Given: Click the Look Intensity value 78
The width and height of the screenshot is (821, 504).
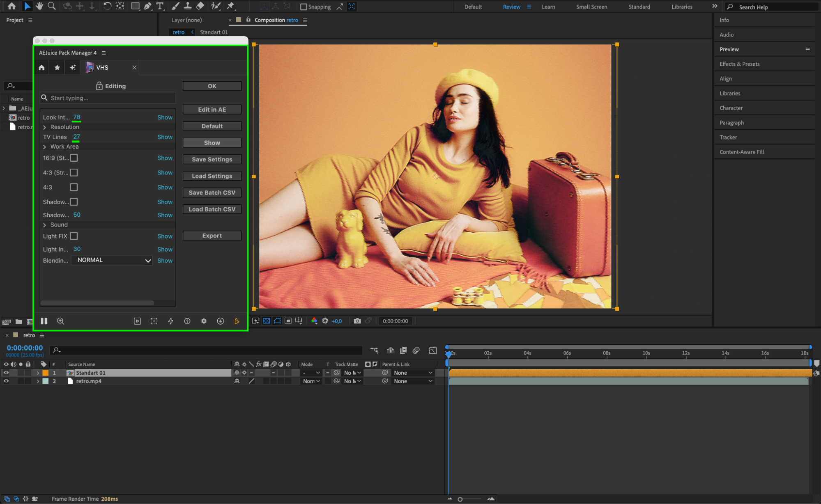Looking at the screenshot, I should pos(77,117).
